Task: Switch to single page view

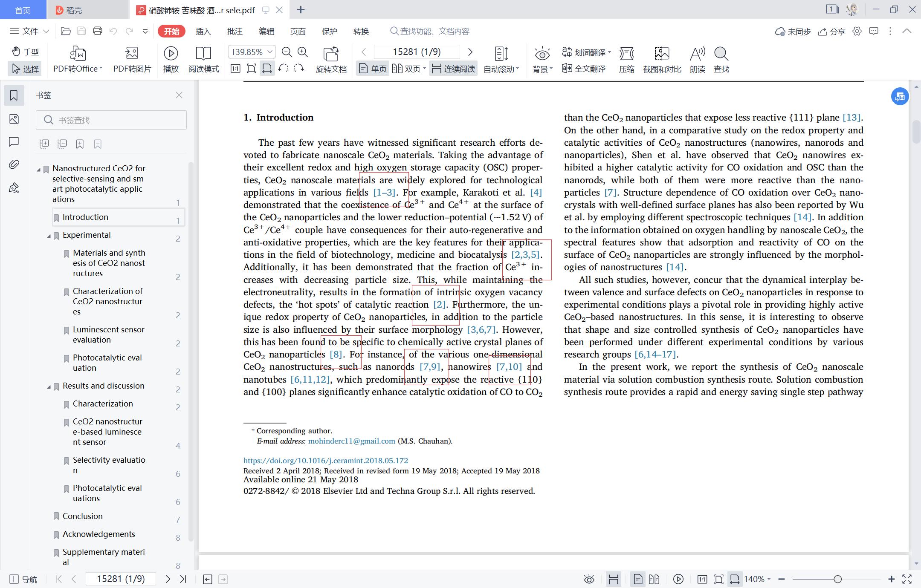Action: (373, 69)
